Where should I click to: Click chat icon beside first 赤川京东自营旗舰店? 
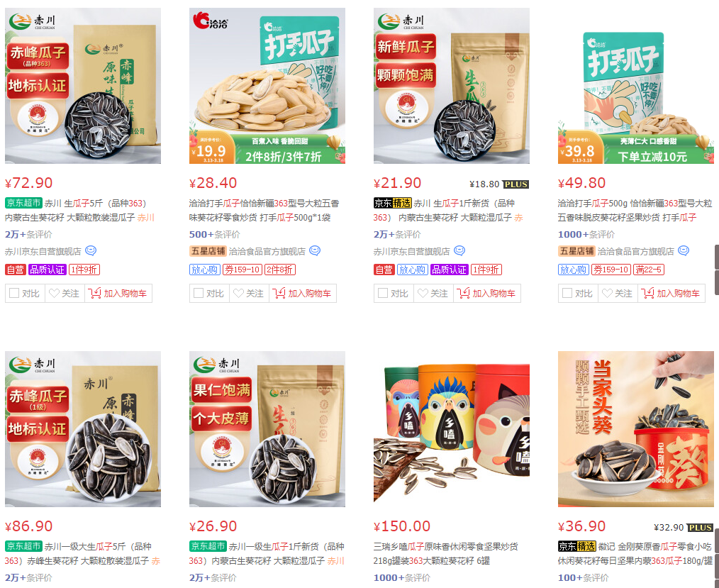click(91, 251)
